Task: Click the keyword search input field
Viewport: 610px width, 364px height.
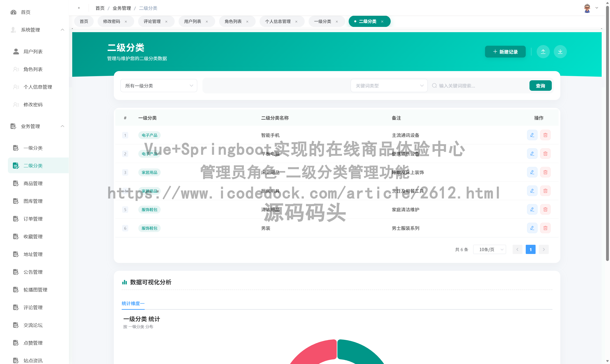Action: (478, 85)
